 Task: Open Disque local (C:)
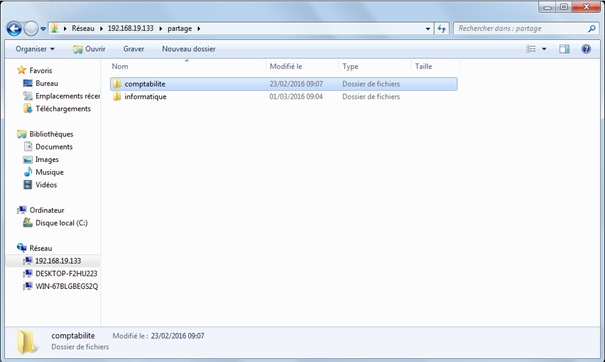61,223
